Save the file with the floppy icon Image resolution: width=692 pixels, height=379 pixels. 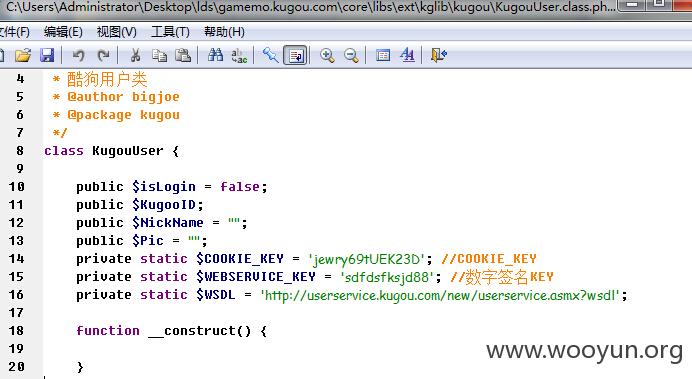(x=47, y=55)
